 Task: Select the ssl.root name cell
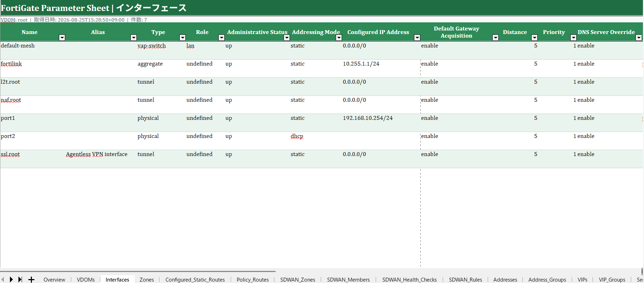pyautogui.click(x=33, y=159)
